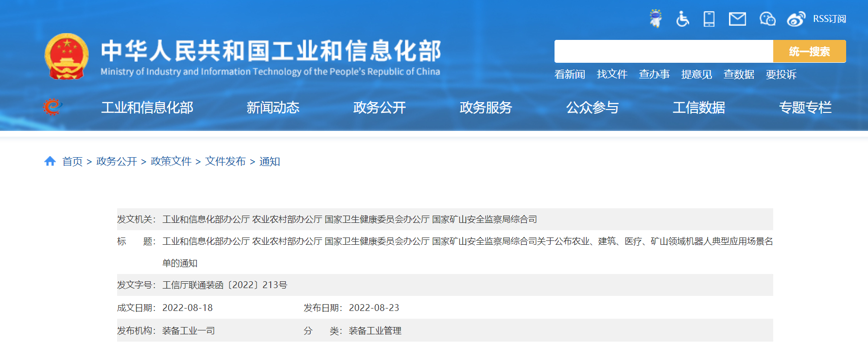Click the 找文件 quick link
This screenshot has width=868, height=364.
612,74
